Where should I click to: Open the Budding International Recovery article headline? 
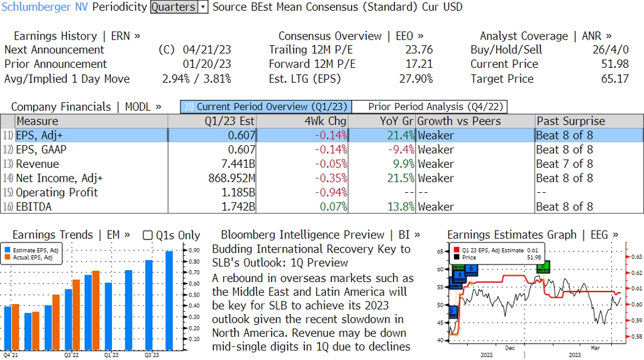click(x=311, y=256)
